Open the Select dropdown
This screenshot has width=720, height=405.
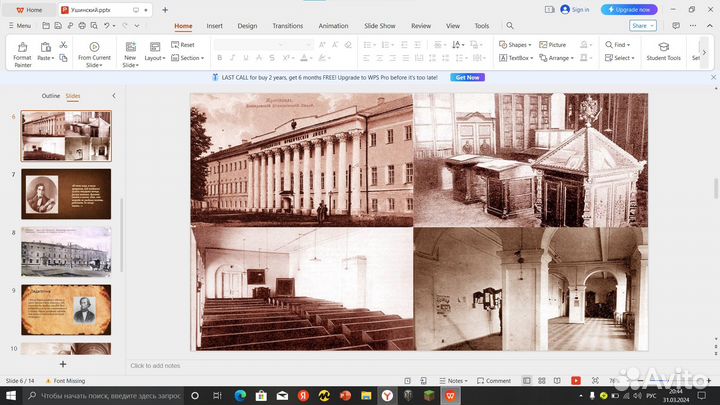(619, 58)
